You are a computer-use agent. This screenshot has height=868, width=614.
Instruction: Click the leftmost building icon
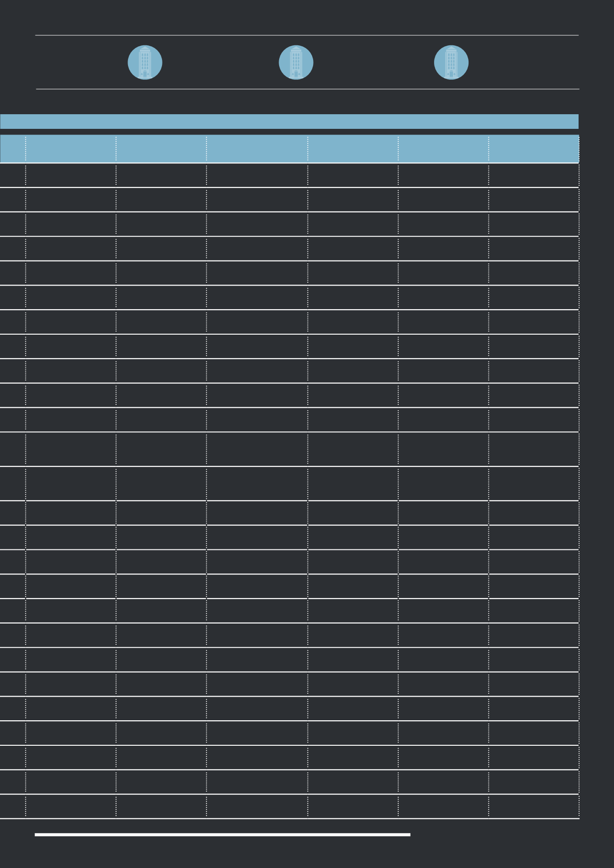(x=145, y=62)
